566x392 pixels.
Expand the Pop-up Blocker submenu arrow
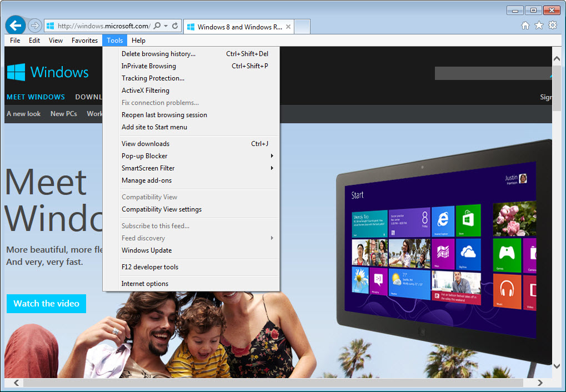272,156
